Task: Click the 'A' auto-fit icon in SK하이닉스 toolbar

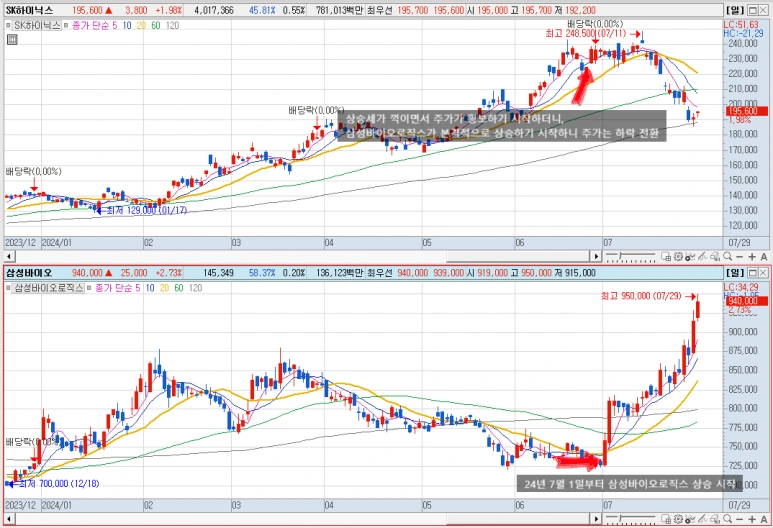Action: (764, 257)
